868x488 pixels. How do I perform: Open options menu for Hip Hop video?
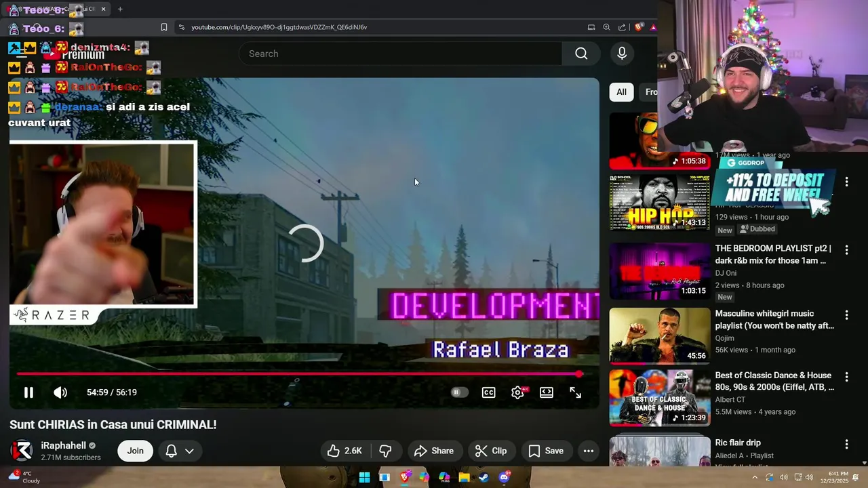pyautogui.click(x=846, y=182)
